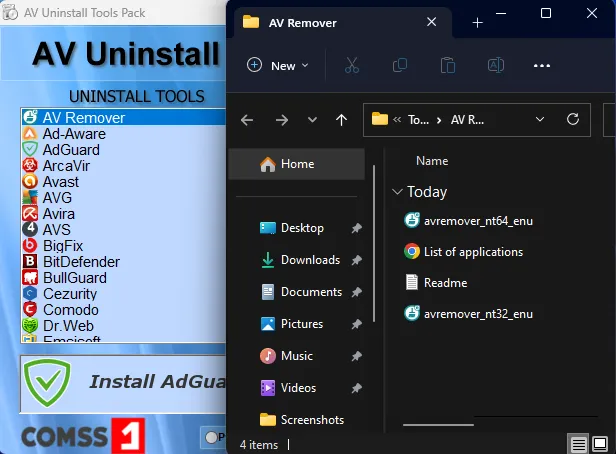Click the ArcaVir biohazard icon
The height and width of the screenshot is (454, 616).
[30, 165]
